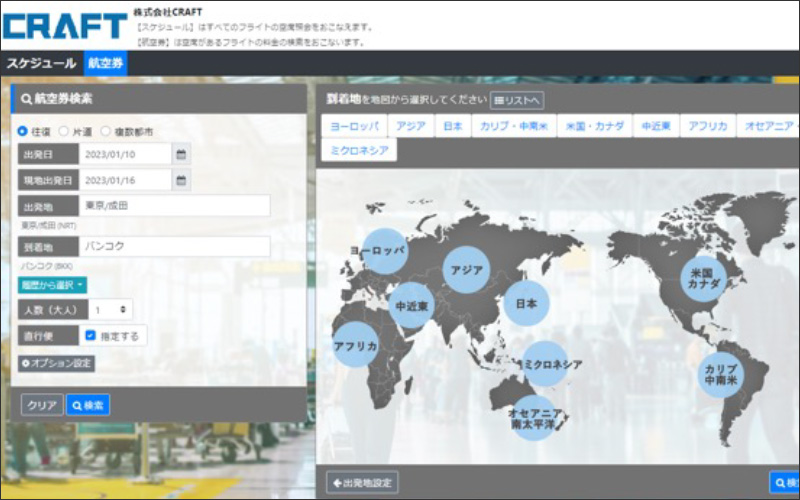This screenshot has height=500, width=800.
Task: Choose the 往復 round-trip radio button
Action: tap(22, 131)
